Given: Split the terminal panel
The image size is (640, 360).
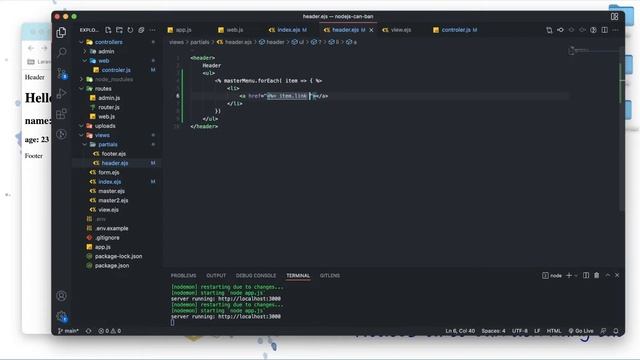Looking at the screenshot, I should [x=586, y=276].
